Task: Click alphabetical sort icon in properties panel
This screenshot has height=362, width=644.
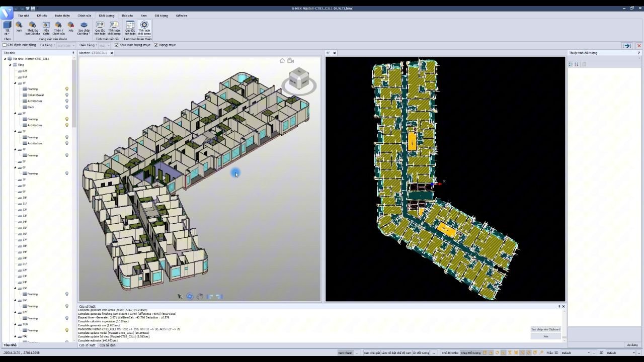Action: click(577, 64)
